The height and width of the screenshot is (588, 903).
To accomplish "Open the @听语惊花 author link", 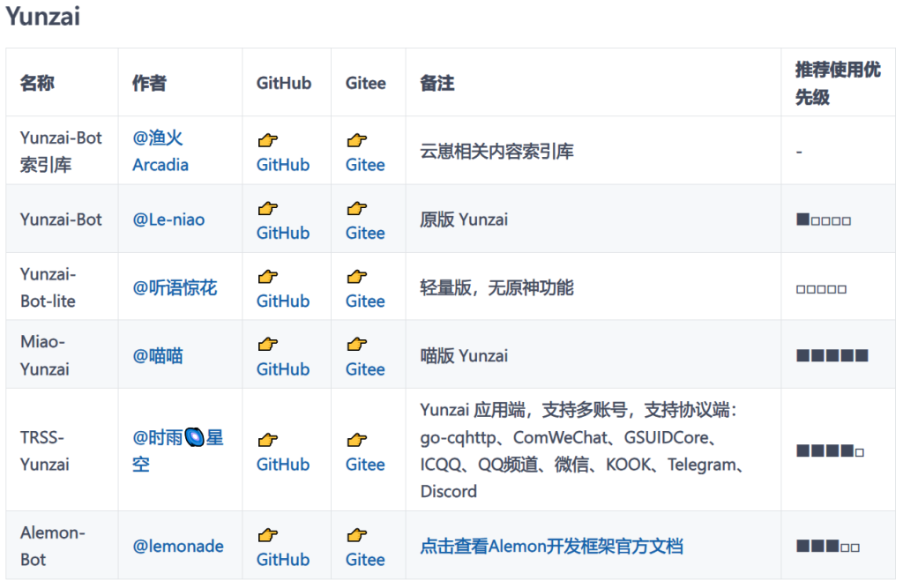I will coord(175,288).
